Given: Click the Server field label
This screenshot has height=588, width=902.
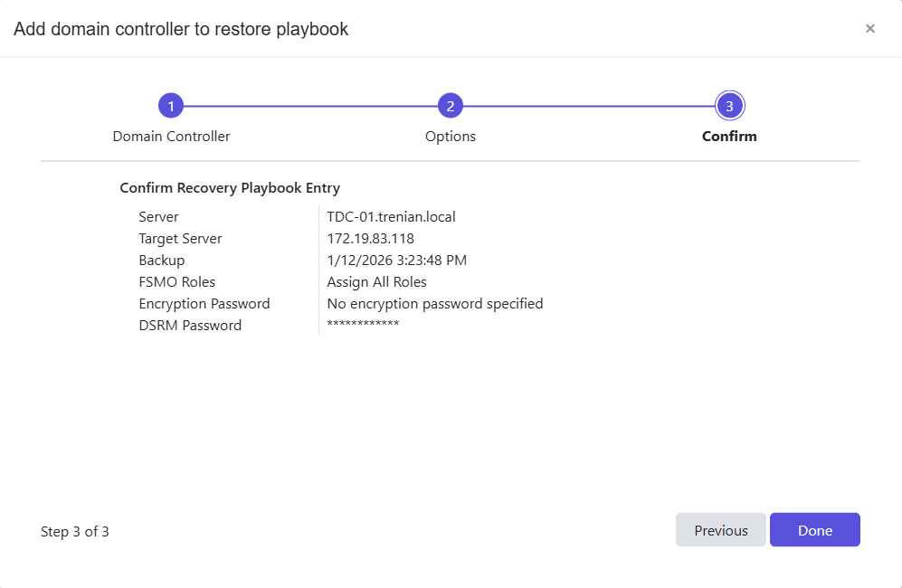Looking at the screenshot, I should pyautogui.click(x=158, y=216).
